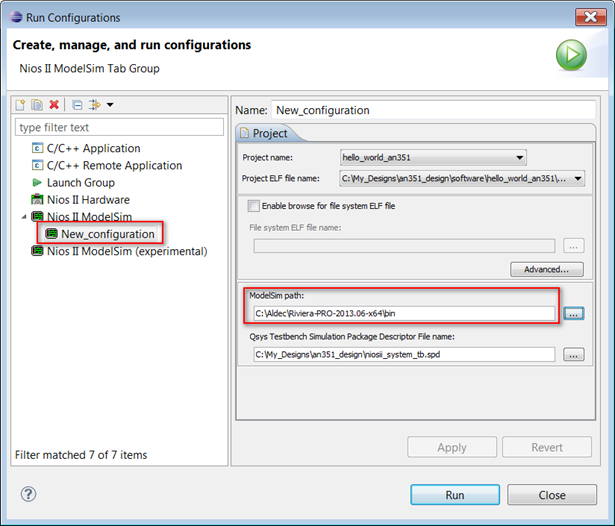Open the help question mark icon
Image resolution: width=615 pixels, height=526 pixels.
pyautogui.click(x=28, y=494)
